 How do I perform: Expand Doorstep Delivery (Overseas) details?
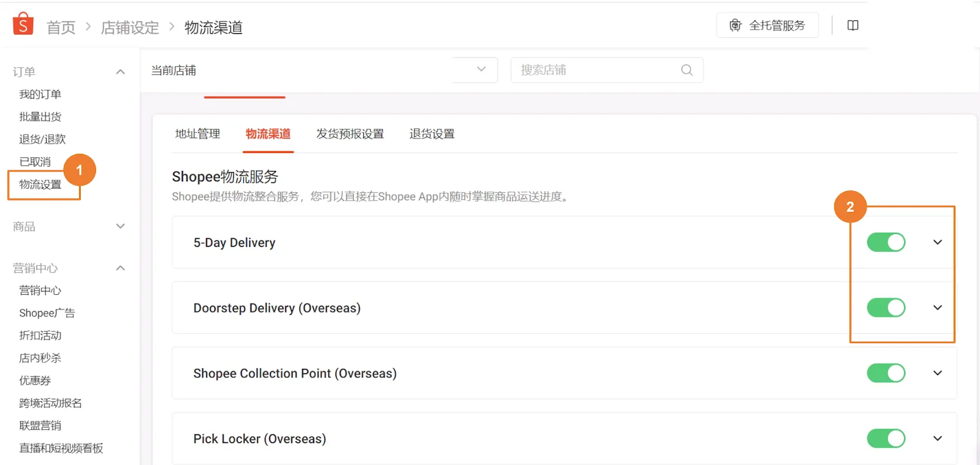point(937,308)
